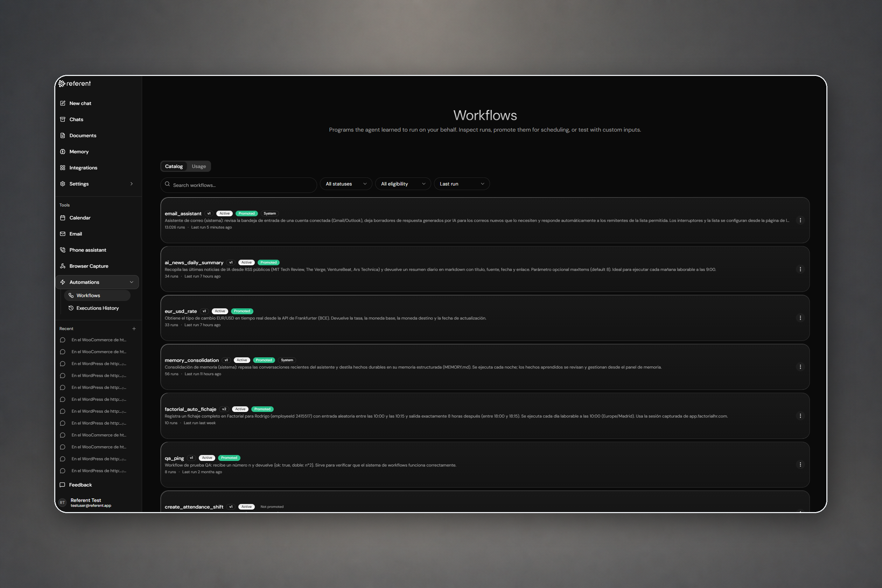882x588 pixels.
Task: Click the referent logo icon
Action: click(x=62, y=84)
